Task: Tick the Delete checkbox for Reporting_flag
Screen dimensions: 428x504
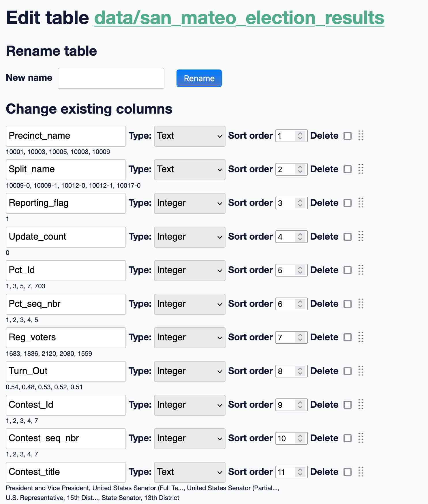Action: coord(348,203)
